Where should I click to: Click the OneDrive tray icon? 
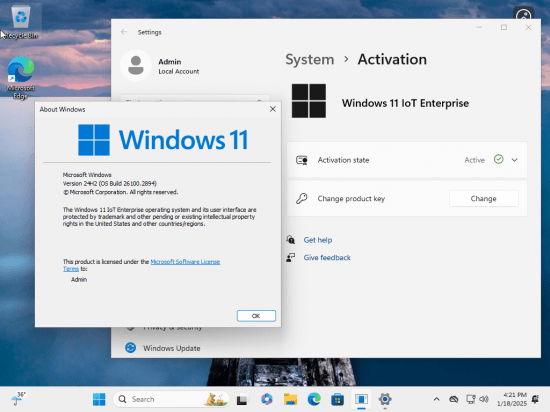click(x=454, y=399)
